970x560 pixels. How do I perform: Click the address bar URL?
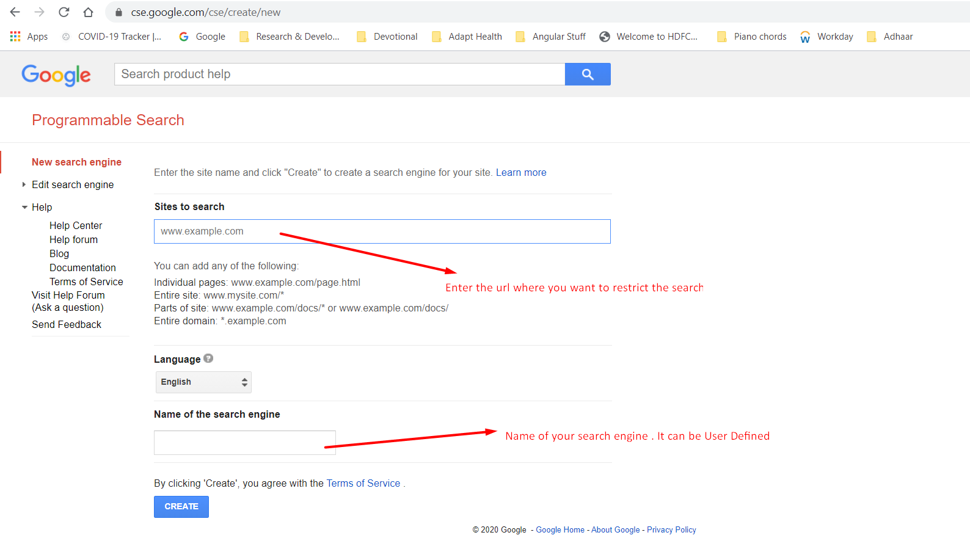pyautogui.click(x=206, y=12)
